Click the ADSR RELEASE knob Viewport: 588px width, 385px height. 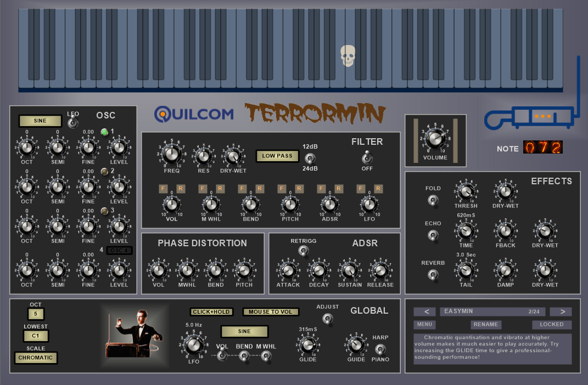[380, 270]
